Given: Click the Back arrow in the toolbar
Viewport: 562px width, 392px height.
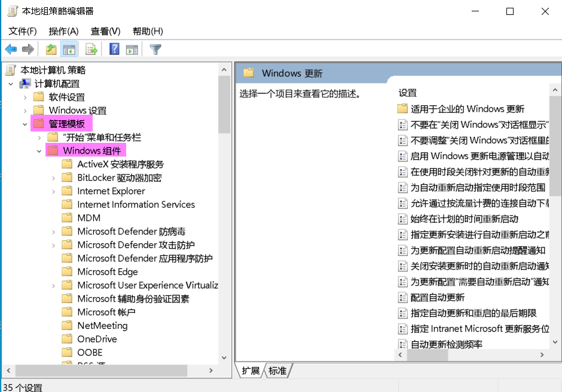Looking at the screenshot, I should (11, 49).
